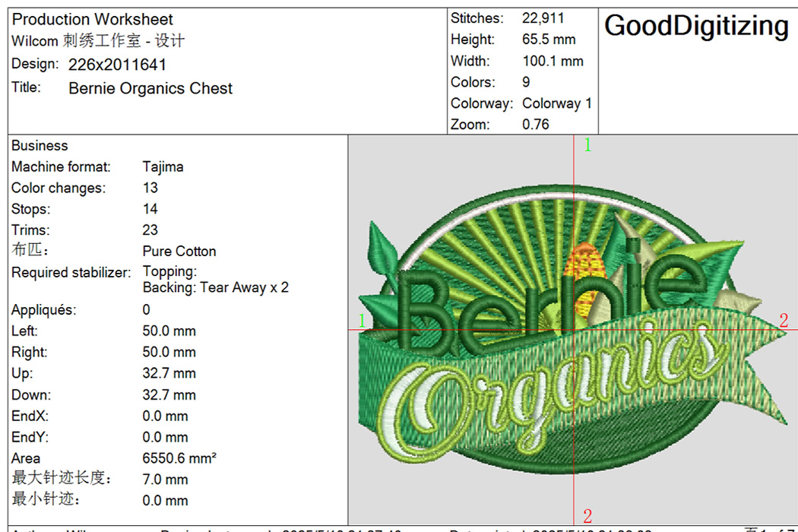Click the Colors value 9
Image resolution: width=798 pixels, height=532 pixels.
tap(526, 82)
